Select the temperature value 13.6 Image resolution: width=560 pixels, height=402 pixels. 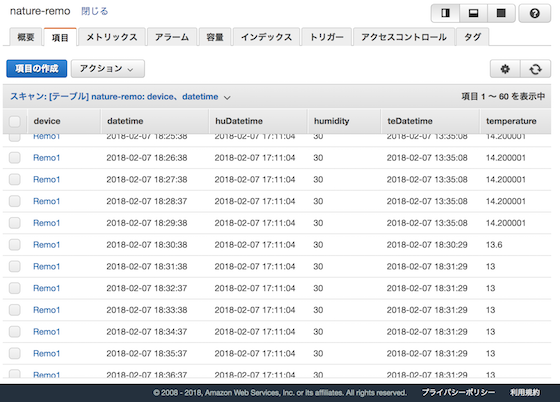pyautogui.click(x=494, y=245)
